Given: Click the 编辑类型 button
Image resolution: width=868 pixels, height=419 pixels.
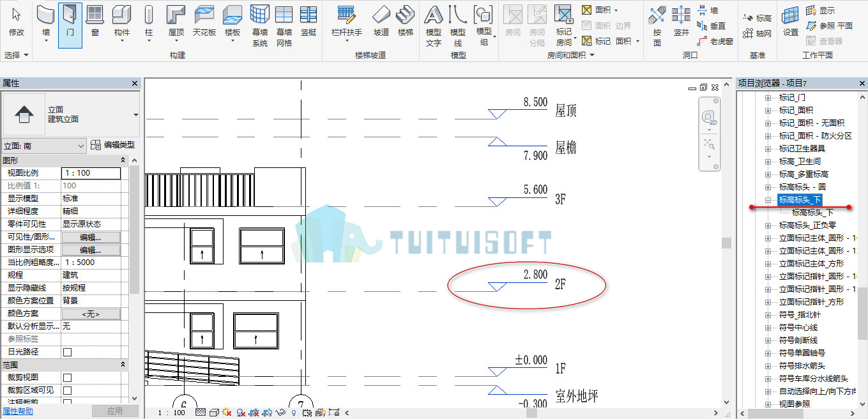Looking at the screenshot, I should pos(112,145).
